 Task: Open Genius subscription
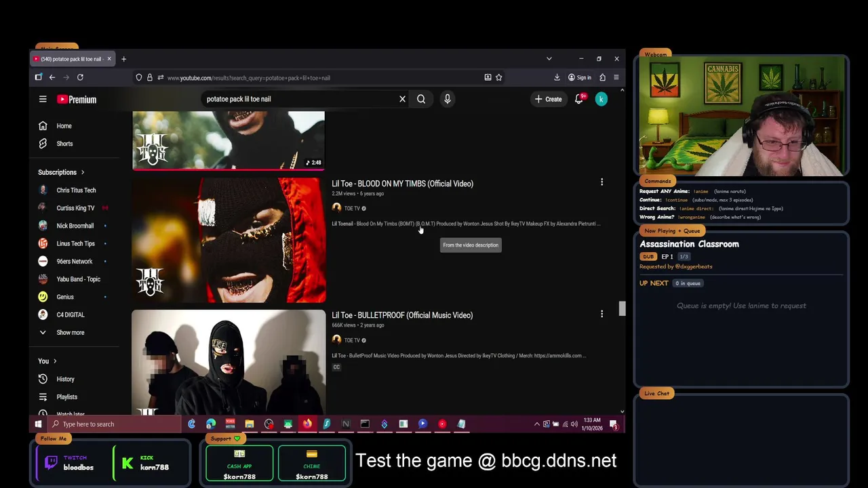[x=64, y=297]
